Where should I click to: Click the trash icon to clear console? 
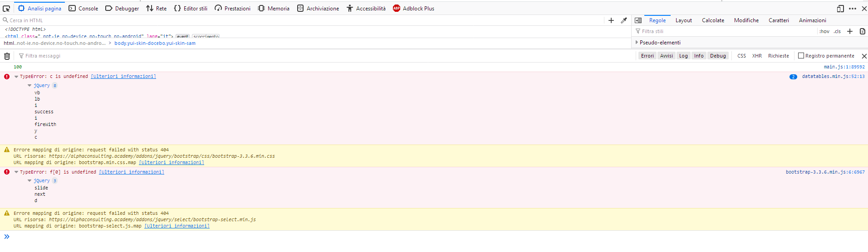tap(7, 56)
